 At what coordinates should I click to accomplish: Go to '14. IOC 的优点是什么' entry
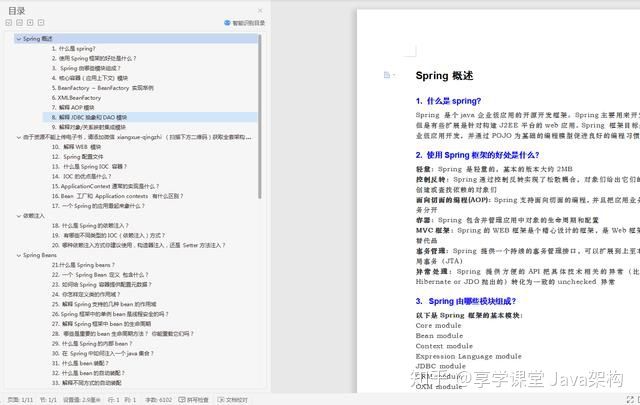tap(82, 176)
